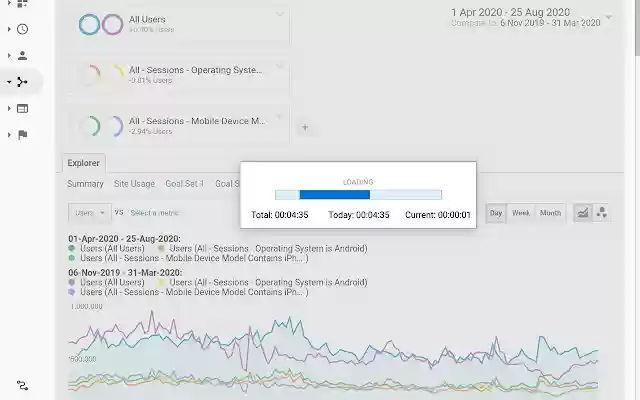Screen dimensions: 640x400
Task: Click the Current: 00:00:01 timer text
Action: 438,215
